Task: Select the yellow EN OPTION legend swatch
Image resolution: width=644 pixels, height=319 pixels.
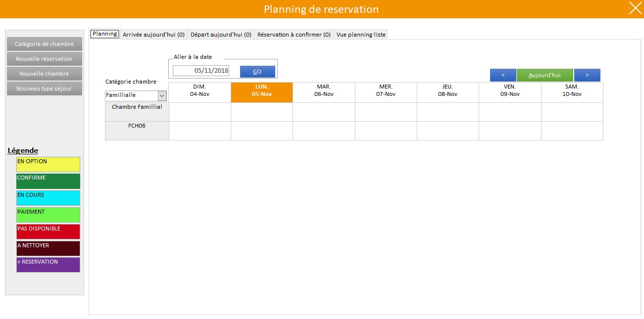Action: point(48,164)
